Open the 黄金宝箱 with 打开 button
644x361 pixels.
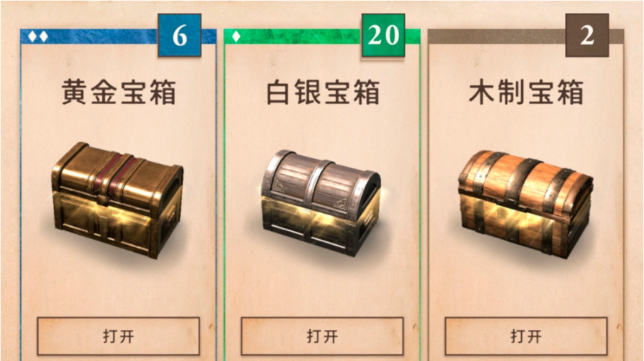click(x=118, y=336)
